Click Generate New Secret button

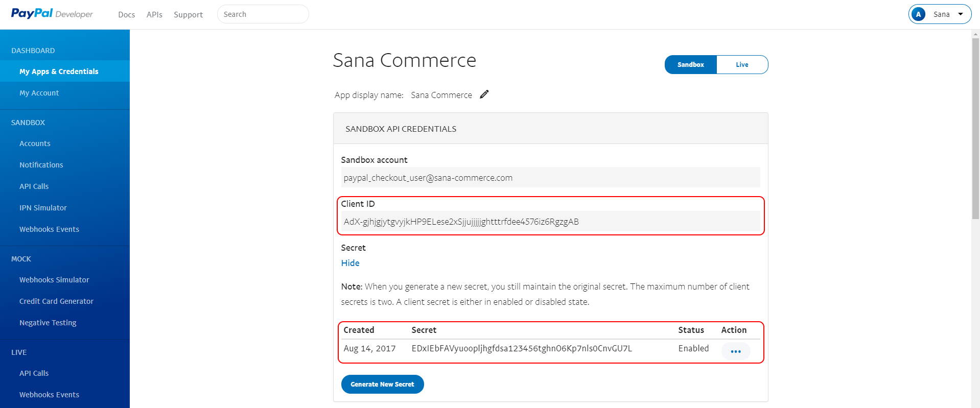click(x=382, y=385)
